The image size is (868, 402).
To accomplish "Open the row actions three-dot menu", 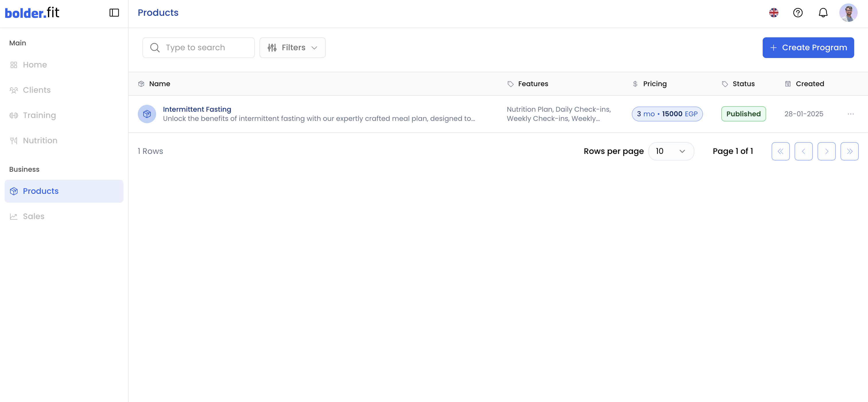I will point(850,114).
